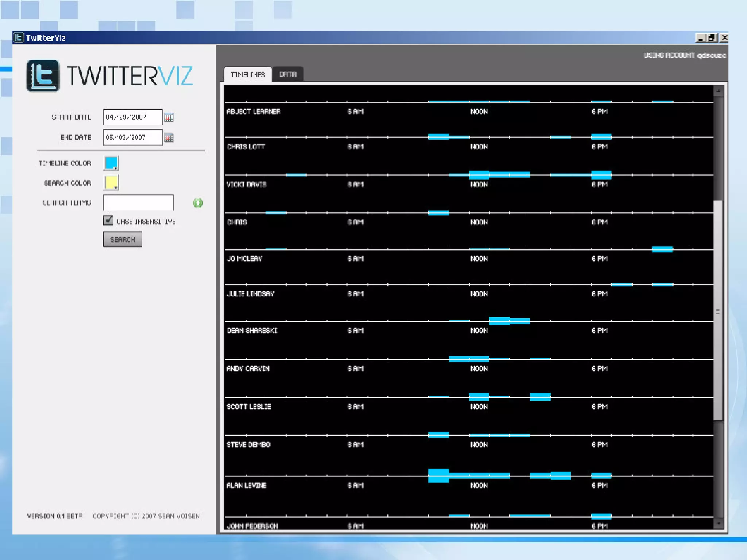Image resolution: width=747 pixels, height=560 pixels.
Task: Toggle the Case Insensitive checkbox
Action: (108, 221)
